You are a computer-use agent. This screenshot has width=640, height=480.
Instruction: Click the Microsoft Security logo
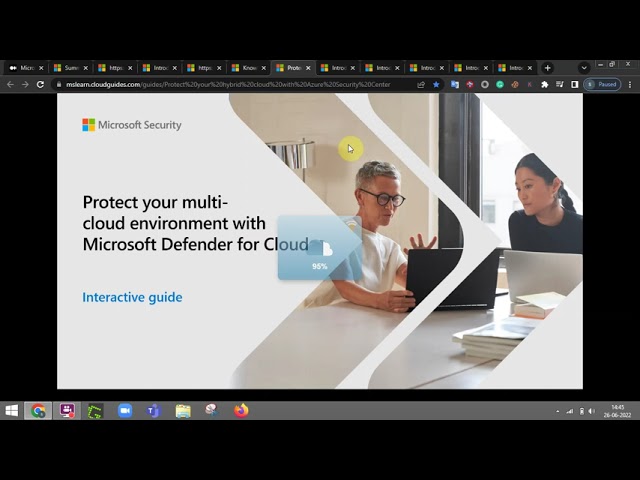(x=131, y=125)
